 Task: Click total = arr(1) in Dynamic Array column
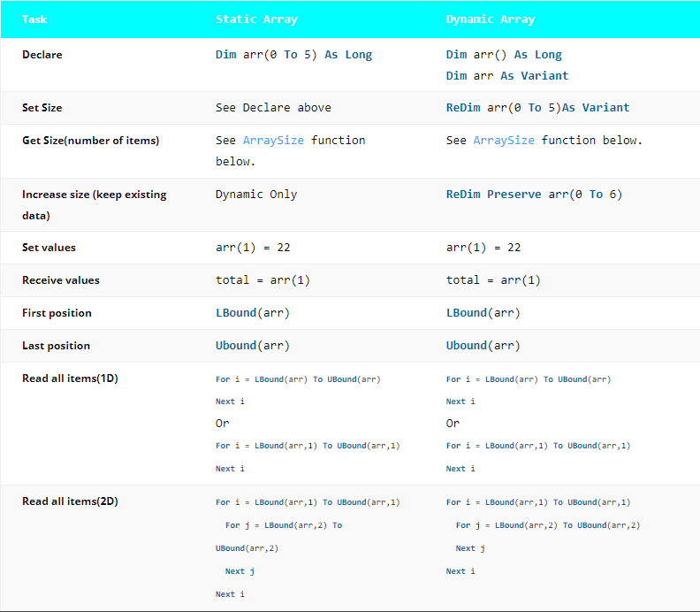click(x=493, y=280)
